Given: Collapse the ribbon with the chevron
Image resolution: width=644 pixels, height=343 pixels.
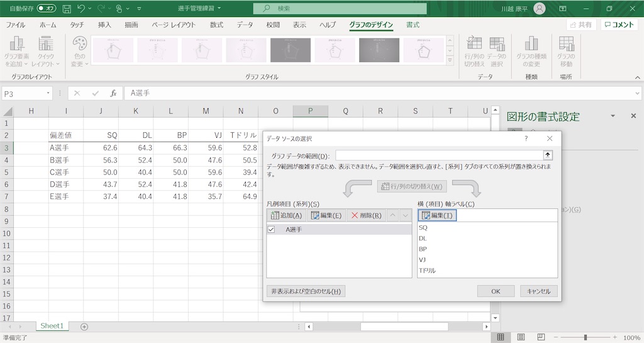Looking at the screenshot, I should click(638, 77).
